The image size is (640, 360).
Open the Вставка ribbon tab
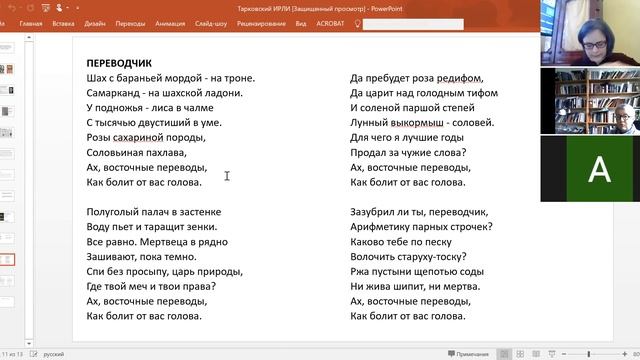(63, 24)
